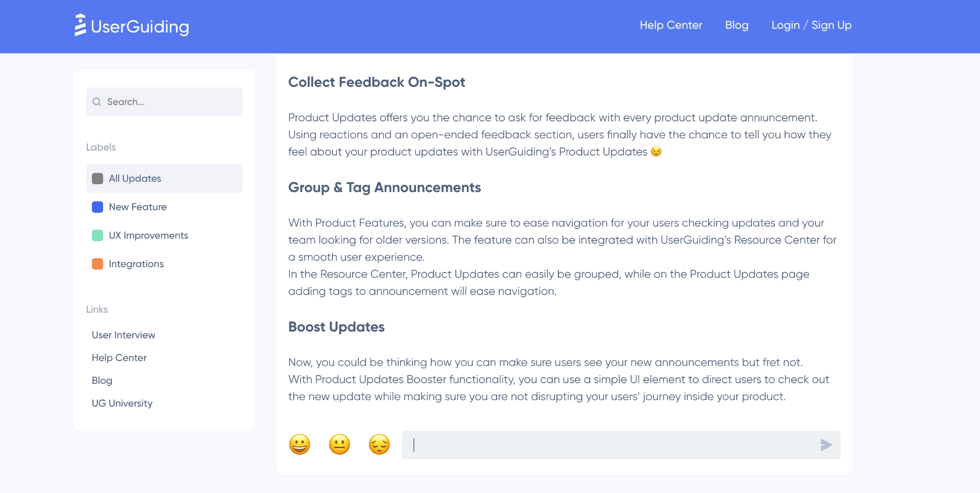The width and height of the screenshot is (980, 493).
Task: Expand the Labels section
Action: [x=101, y=147]
